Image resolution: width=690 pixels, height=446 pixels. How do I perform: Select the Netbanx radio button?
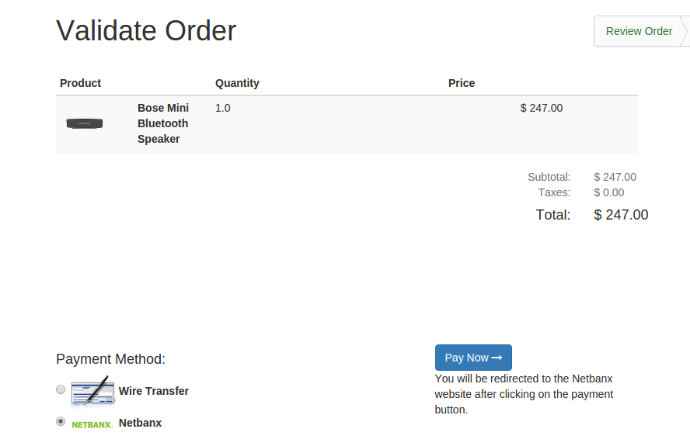(x=61, y=421)
